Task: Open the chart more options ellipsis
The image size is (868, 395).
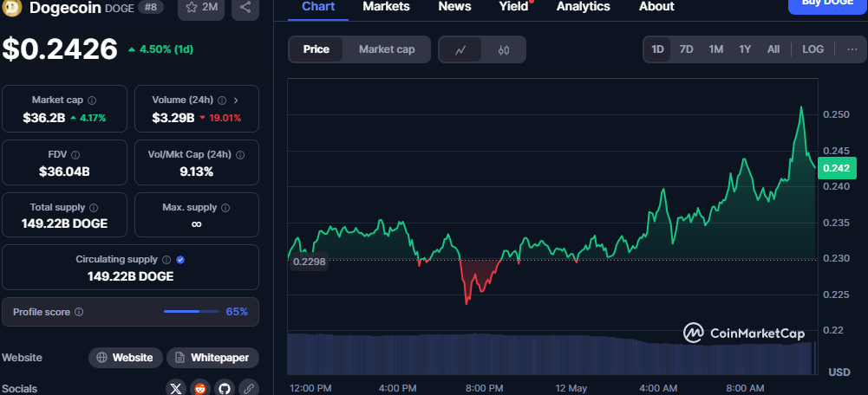Action: (852, 49)
